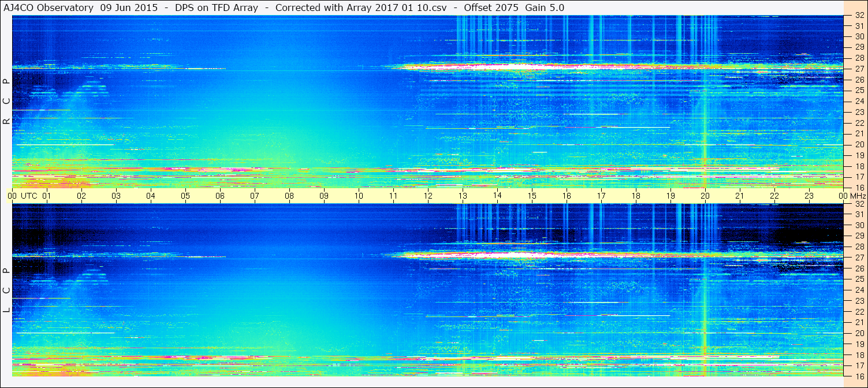Select the 16 hour marker on time axis

coord(567,196)
